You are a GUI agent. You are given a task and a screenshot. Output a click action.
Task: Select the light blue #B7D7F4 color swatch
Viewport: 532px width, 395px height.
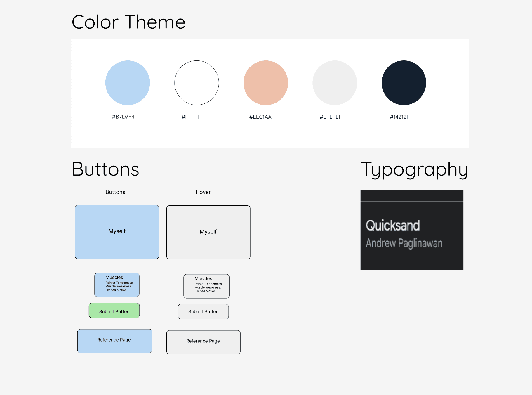128,83
